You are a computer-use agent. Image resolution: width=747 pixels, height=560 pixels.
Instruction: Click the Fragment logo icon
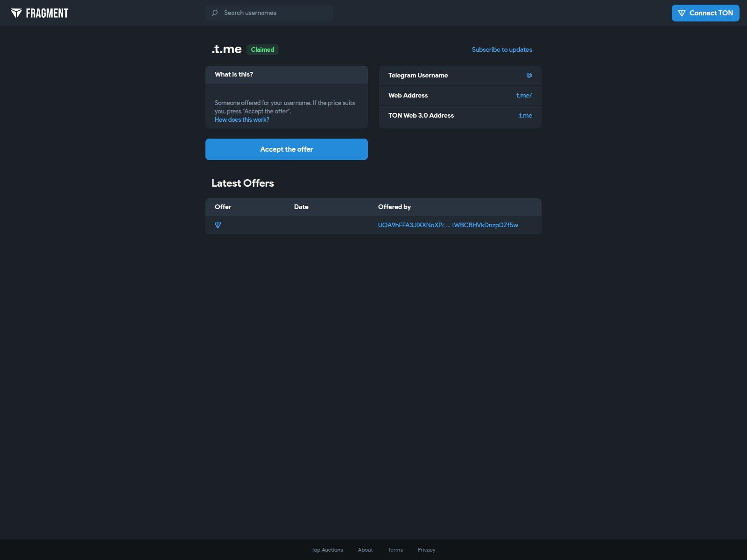pos(16,13)
